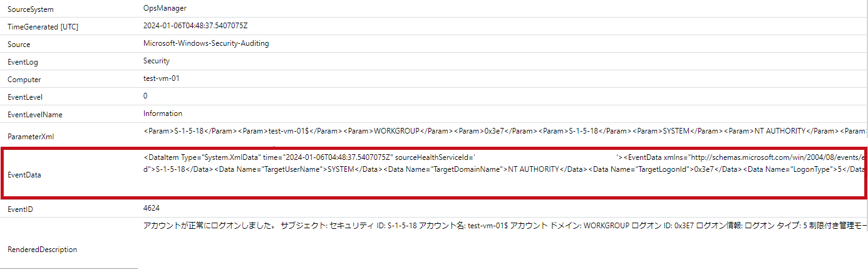868x269 pixels.
Task: Click the OpsManager value
Action: tap(165, 8)
